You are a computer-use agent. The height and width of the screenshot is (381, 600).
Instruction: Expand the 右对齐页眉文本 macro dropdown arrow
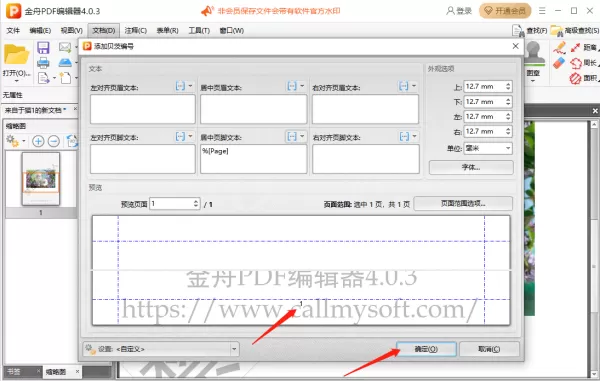414,86
